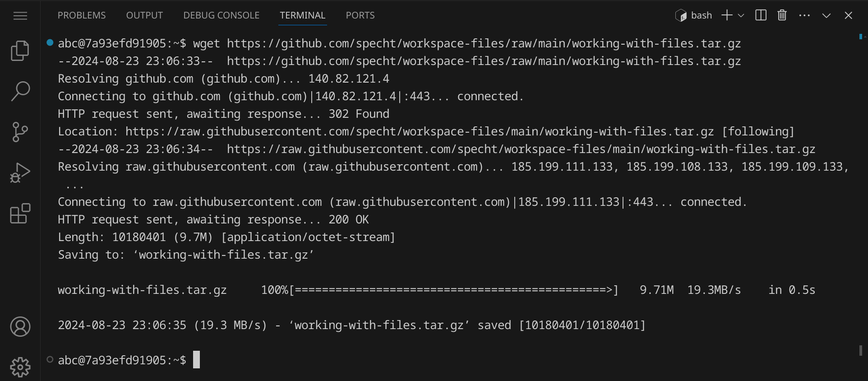Screen dimensions: 868x381
Task: Open the Manage settings gear
Action: pos(20,367)
